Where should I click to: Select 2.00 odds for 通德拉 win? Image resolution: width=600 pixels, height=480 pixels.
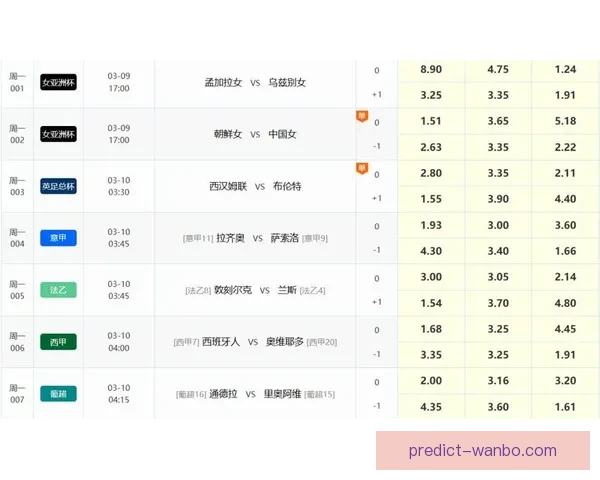(431, 380)
